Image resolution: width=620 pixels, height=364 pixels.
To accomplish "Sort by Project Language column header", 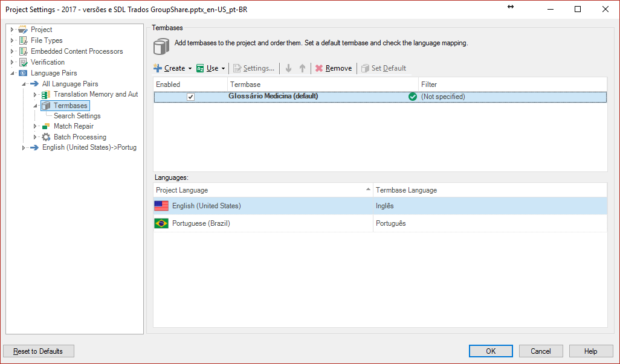I will [263, 190].
